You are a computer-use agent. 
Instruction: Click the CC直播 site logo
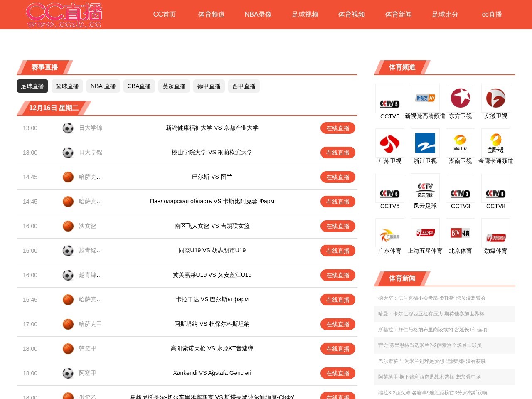point(64,15)
